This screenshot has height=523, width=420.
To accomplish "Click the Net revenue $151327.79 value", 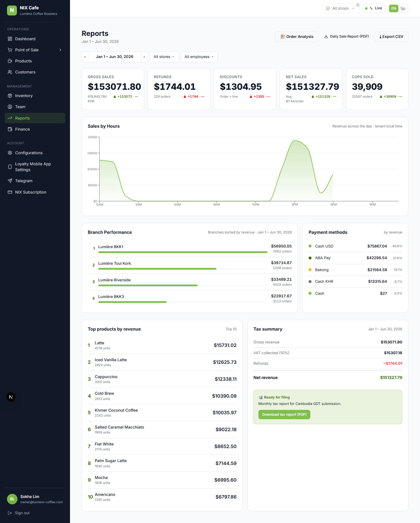I will (391, 378).
